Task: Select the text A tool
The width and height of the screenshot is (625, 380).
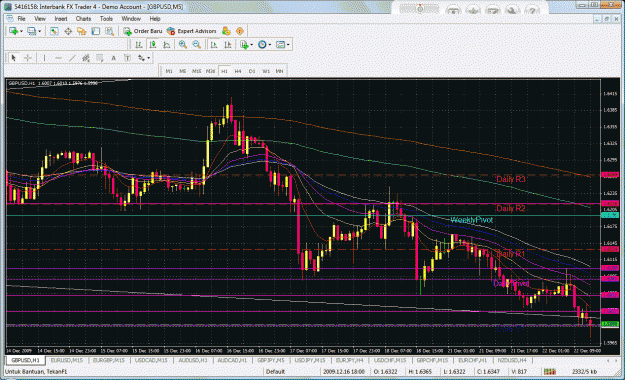Action: point(114,58)
